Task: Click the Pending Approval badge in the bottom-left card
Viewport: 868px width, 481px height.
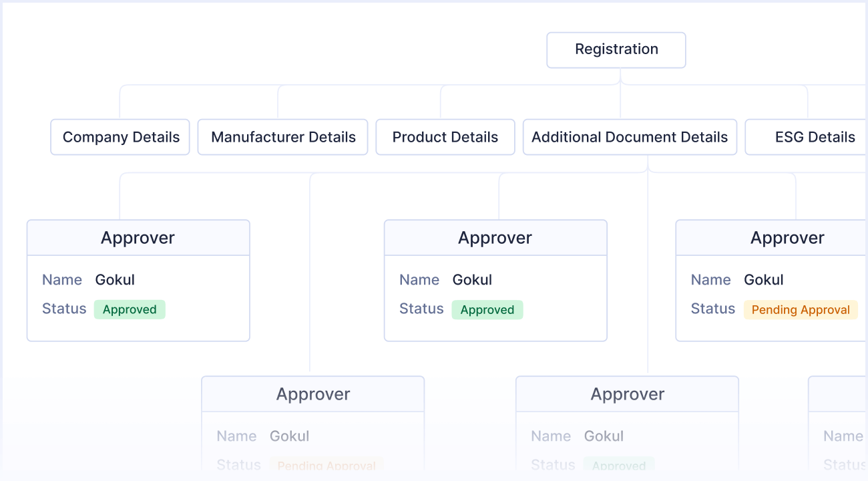Action: (x=327, y=465)
